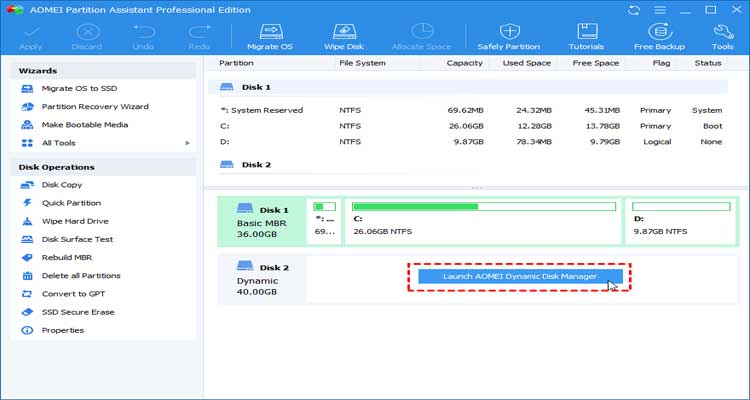Viewport: 750px width, 400px height.
Task: Click the 45.31MB free space cell
Action: click(x=602, y=110)
